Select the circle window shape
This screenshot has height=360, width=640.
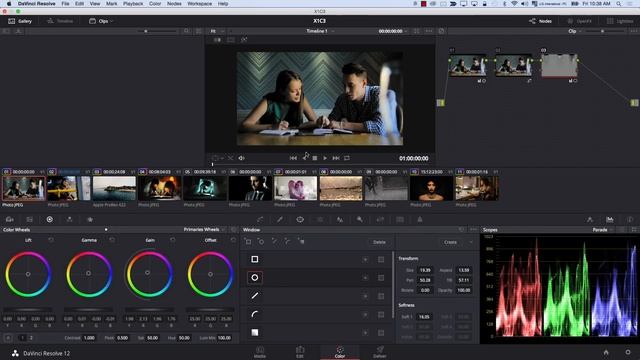pyautogui.click(x=255, y=278)
